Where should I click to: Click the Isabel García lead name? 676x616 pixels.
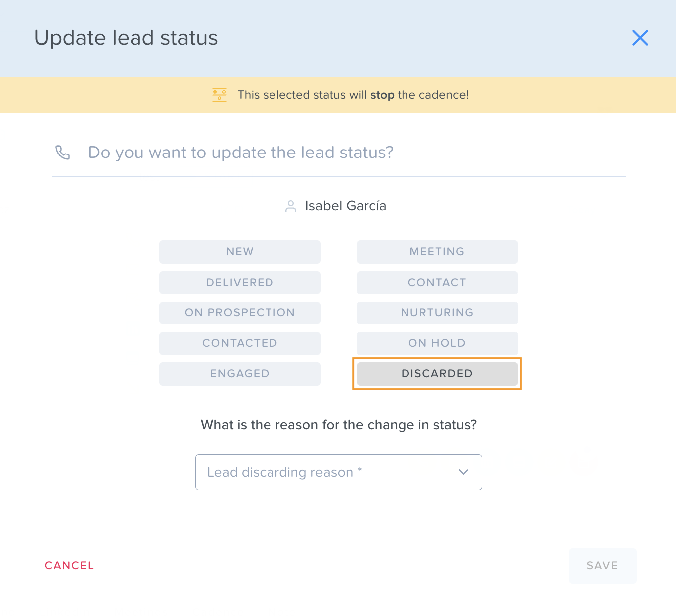coord(346,206)
